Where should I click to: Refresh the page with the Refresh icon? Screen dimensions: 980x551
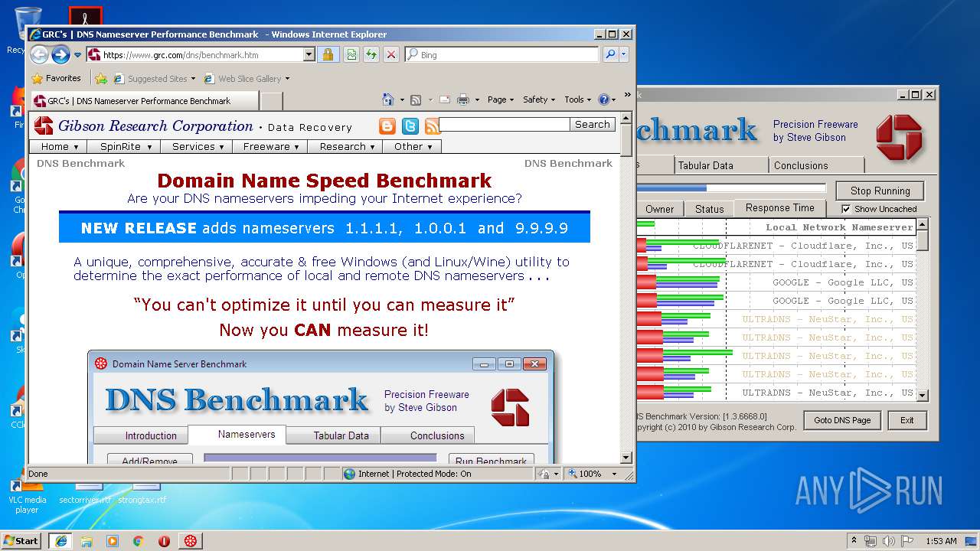(371, 54)
